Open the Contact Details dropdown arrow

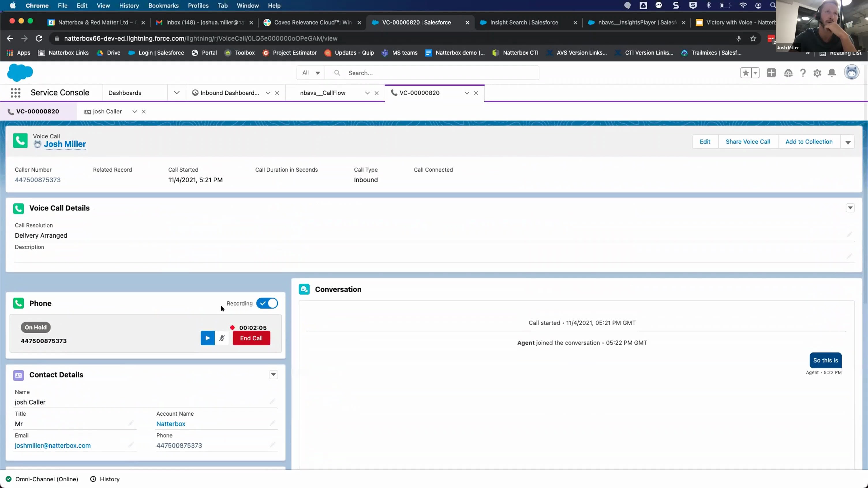tap(273, 374)
